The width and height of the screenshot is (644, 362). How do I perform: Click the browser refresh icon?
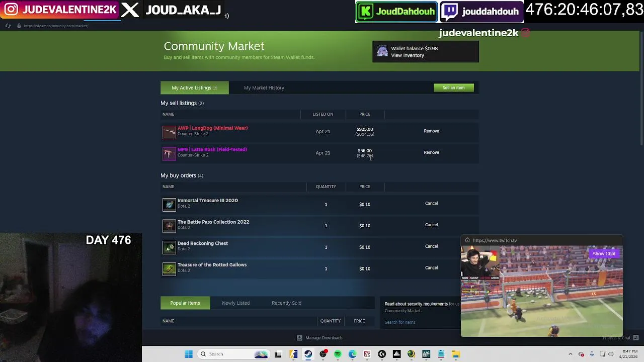click(8, 26)
